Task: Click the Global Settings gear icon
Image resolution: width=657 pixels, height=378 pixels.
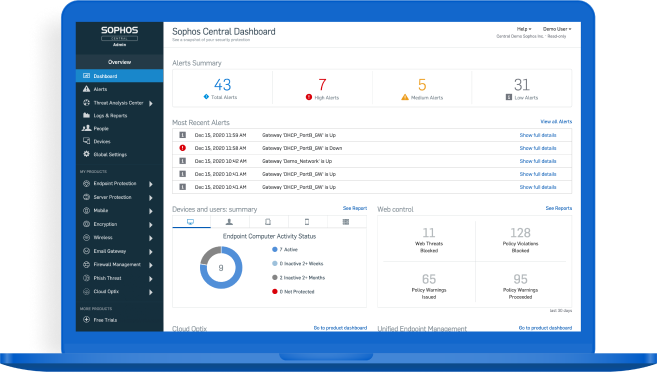Action: pos(86,154)
